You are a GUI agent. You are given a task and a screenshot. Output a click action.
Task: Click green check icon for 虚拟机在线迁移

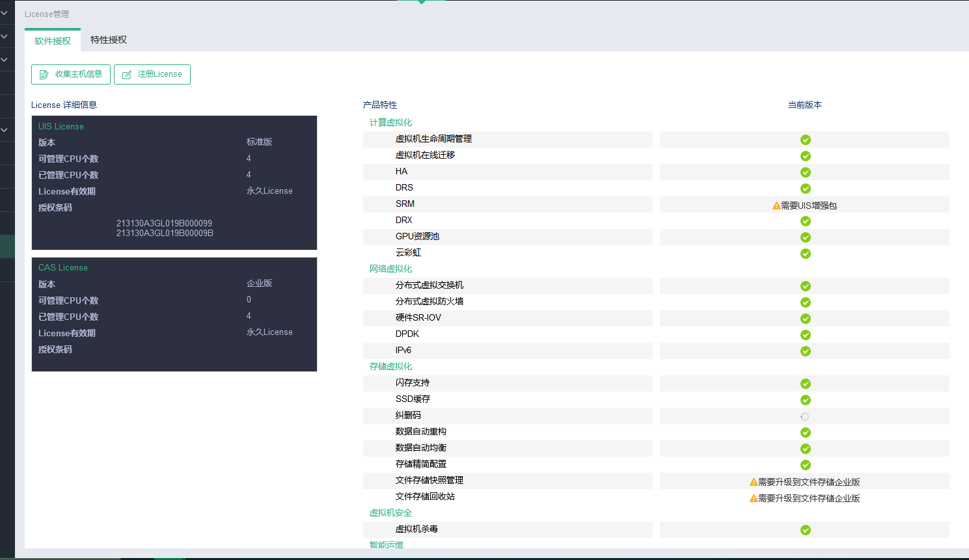point(806,156)
